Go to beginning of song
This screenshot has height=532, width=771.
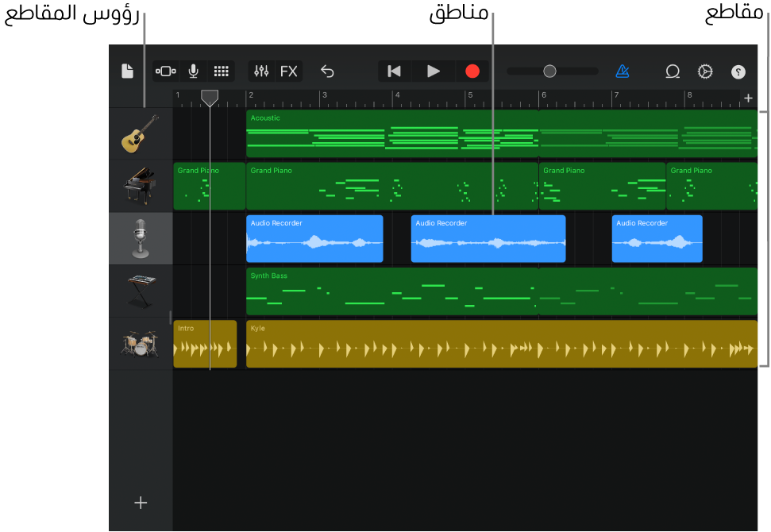point(394,71)
